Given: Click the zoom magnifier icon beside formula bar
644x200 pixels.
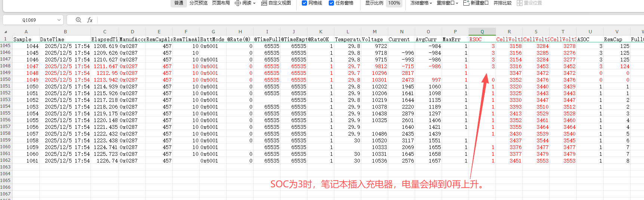Looking at the screenshot, I should coord(79,20).
